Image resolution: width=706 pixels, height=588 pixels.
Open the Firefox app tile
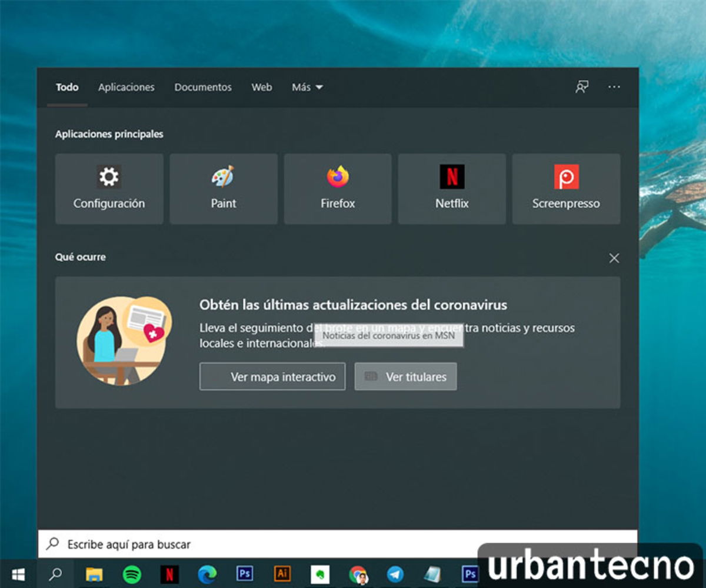coord(337,188)
